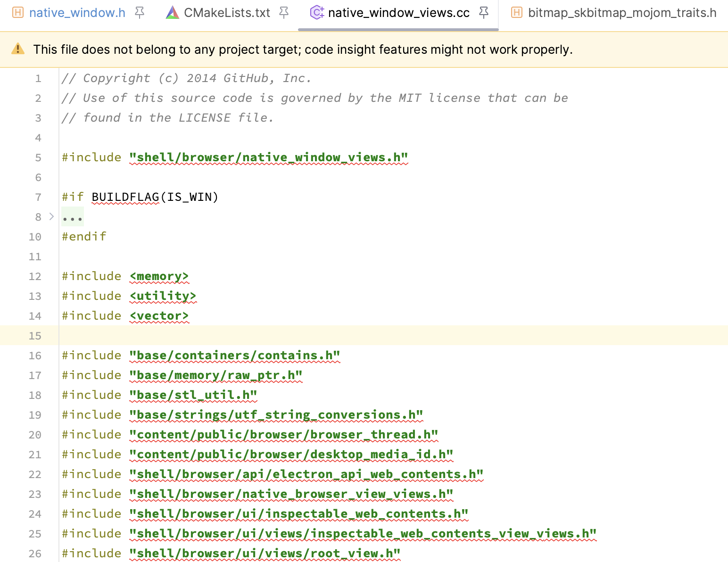Open the base/containers/contains.h include
This screenshot has width=728, height=562.
[x=234, y=355]
